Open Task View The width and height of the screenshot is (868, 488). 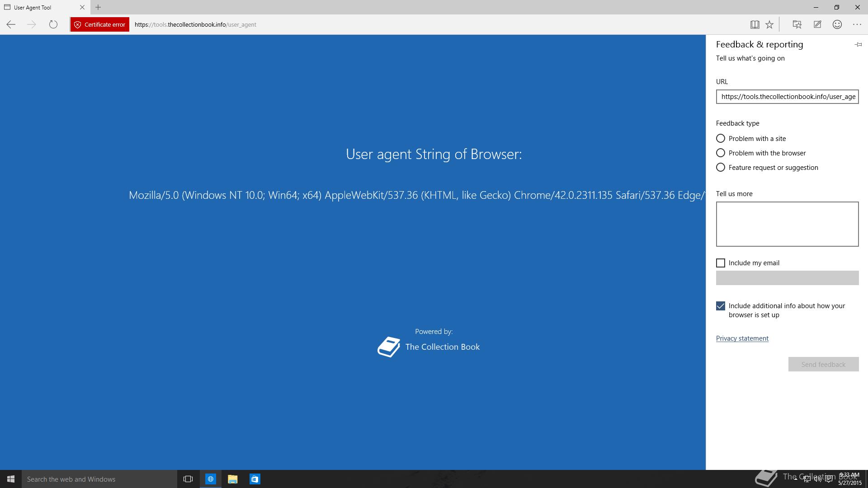pyautogui.click(x=188, y=479)
